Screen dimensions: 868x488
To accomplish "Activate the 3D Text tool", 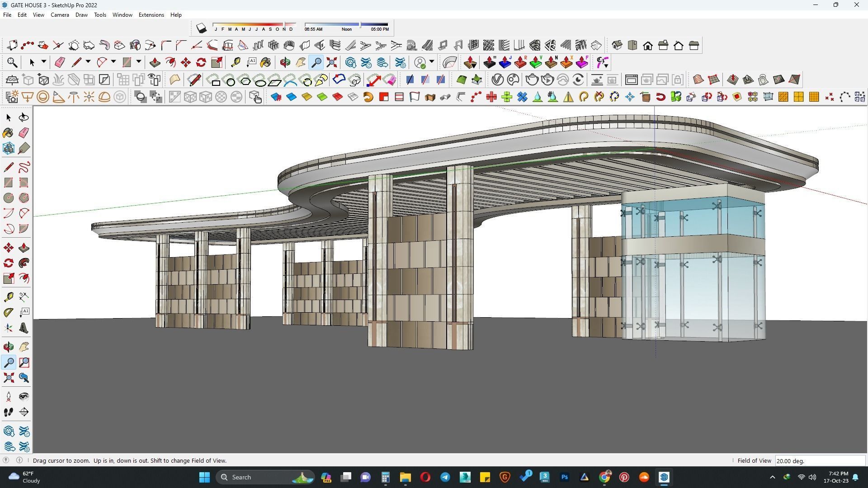I will point(24,328).
